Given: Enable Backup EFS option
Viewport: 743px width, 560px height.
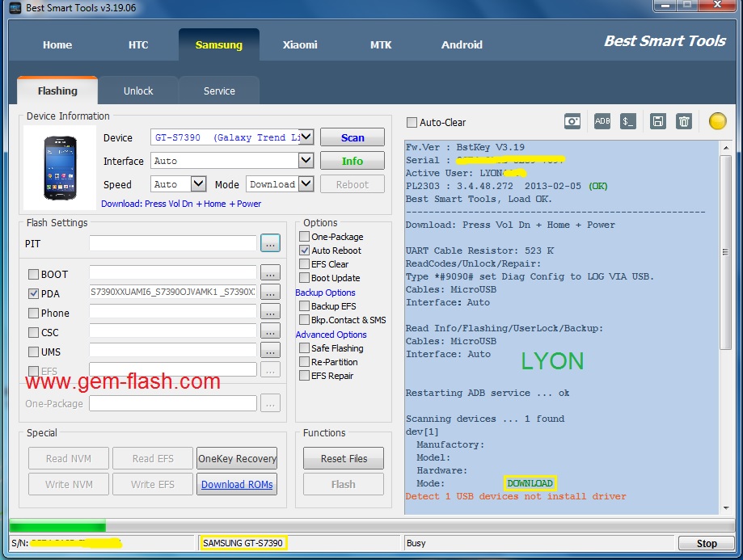Looking at the screenshot, I should click(304, 305).
